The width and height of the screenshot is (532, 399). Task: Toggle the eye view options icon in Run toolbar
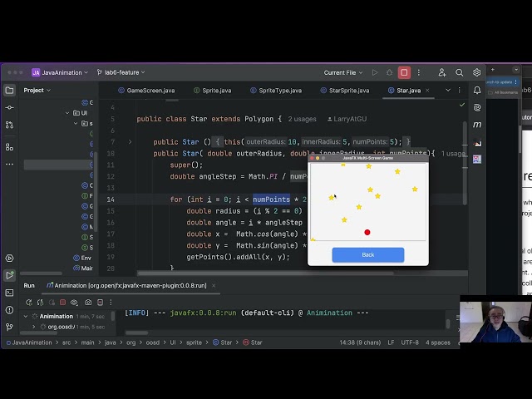(74, 303)
